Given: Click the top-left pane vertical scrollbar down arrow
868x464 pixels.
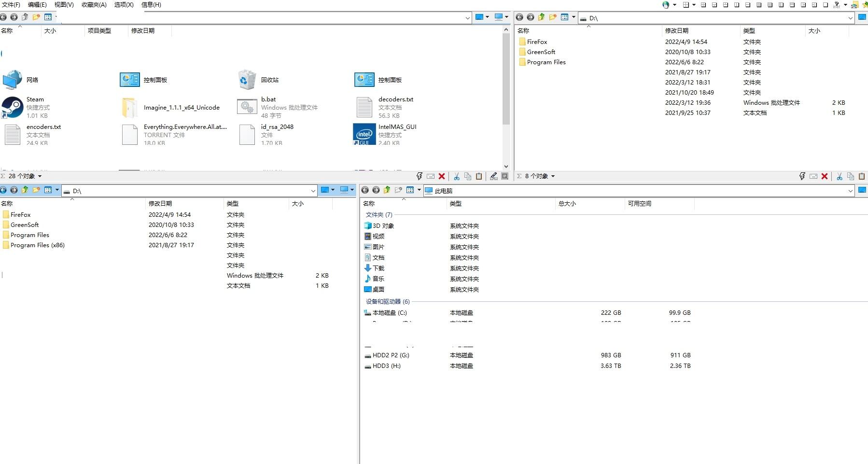Looking at the screenshot, I should coord(506,167).
